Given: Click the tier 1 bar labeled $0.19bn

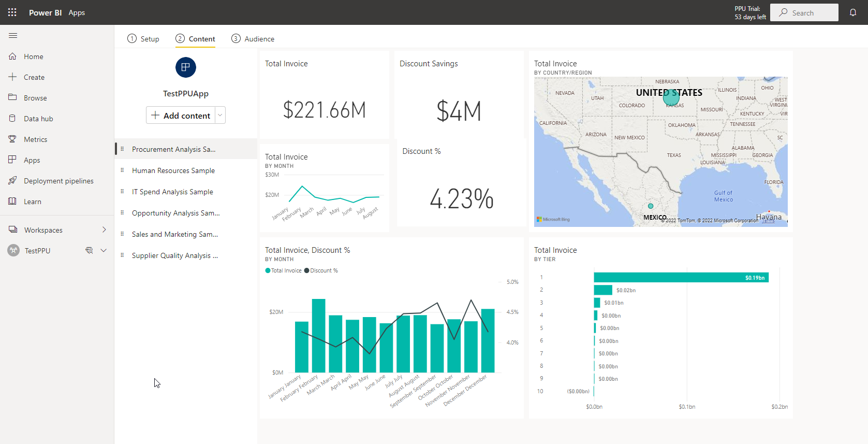Looking at the screenshot, I should pos(681,278).
